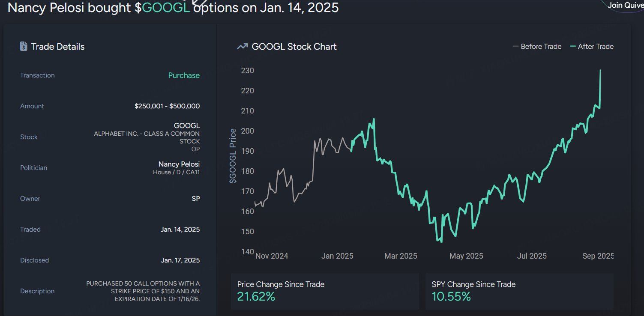
Task: Open Nancy Pelosi's politician profile link
Action: click(x=179, y=164)
